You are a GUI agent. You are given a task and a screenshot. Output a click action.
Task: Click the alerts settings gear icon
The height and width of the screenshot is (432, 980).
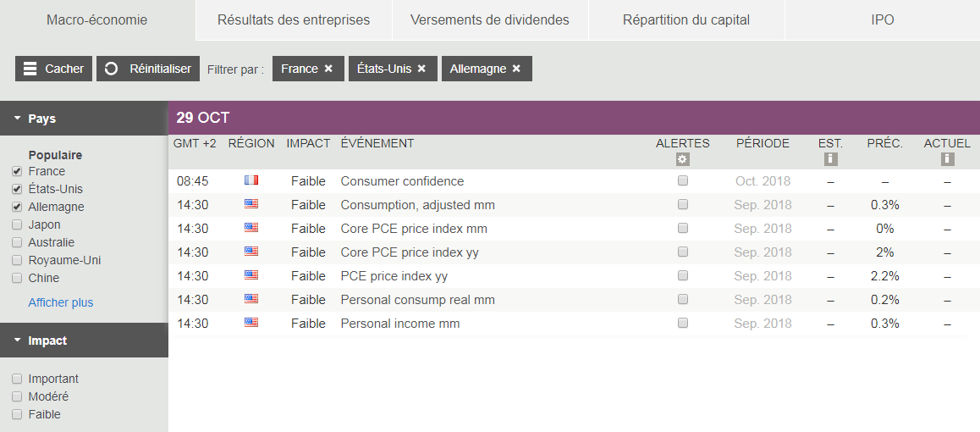point(683,159)
